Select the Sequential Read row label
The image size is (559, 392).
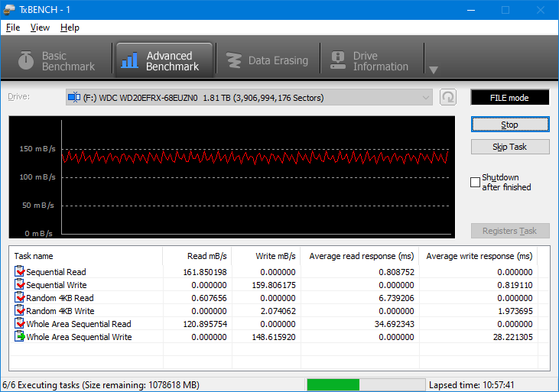[56, 272]
